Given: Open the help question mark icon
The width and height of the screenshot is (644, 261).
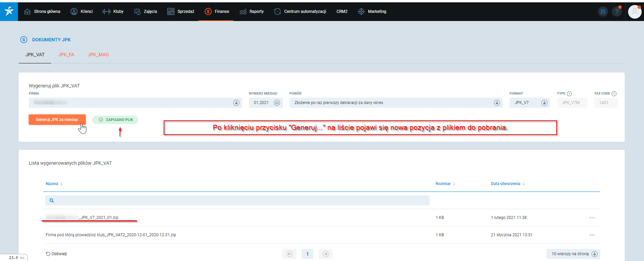Looking at the screenshot, I should pos(617,12).
